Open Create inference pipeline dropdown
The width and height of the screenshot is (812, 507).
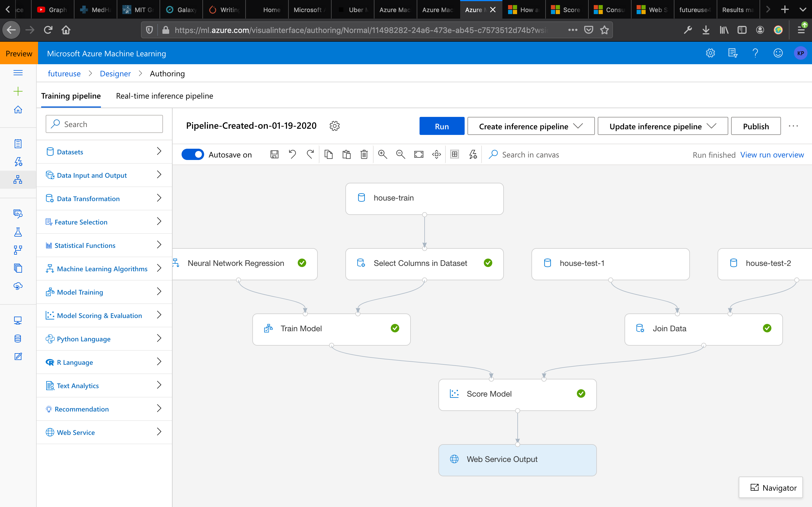(x=531, y=126)
